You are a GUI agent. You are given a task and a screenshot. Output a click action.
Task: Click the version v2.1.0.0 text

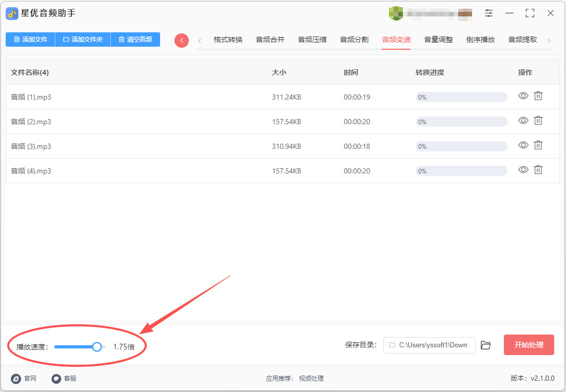click(x=533, y=378)
